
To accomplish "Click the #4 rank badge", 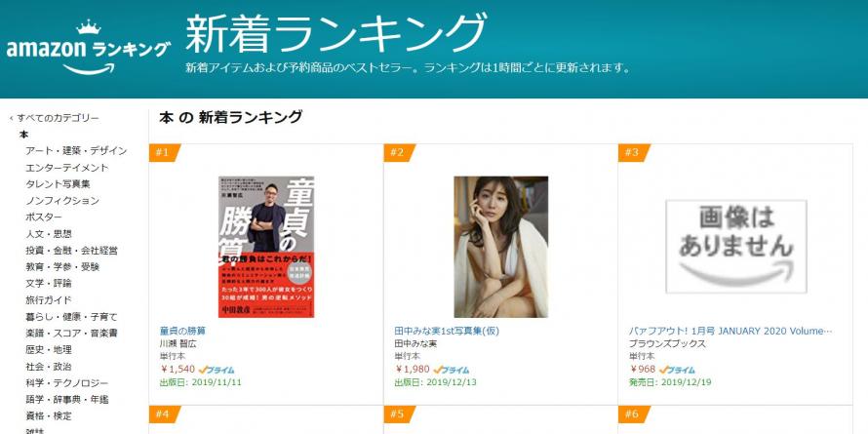I will point(165,414).
